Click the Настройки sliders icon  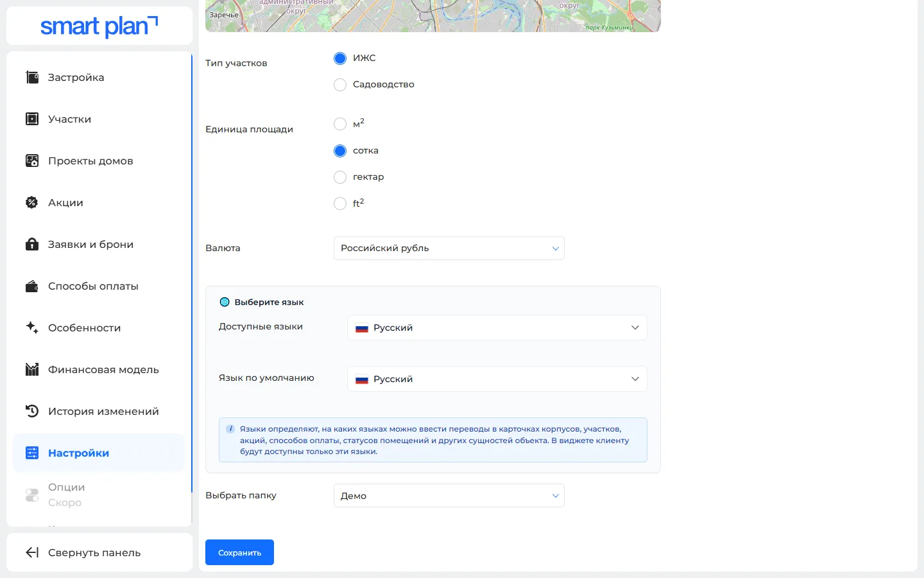(x=32, y=453)
